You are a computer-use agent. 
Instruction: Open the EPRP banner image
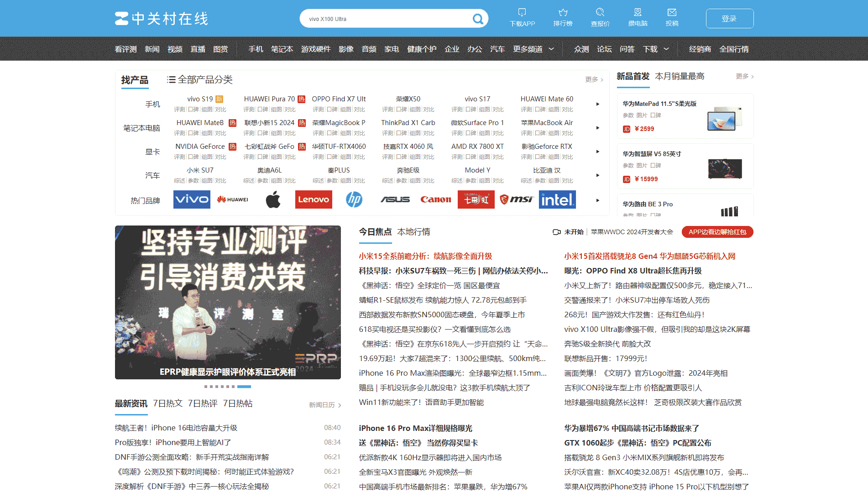pos(228,302)
